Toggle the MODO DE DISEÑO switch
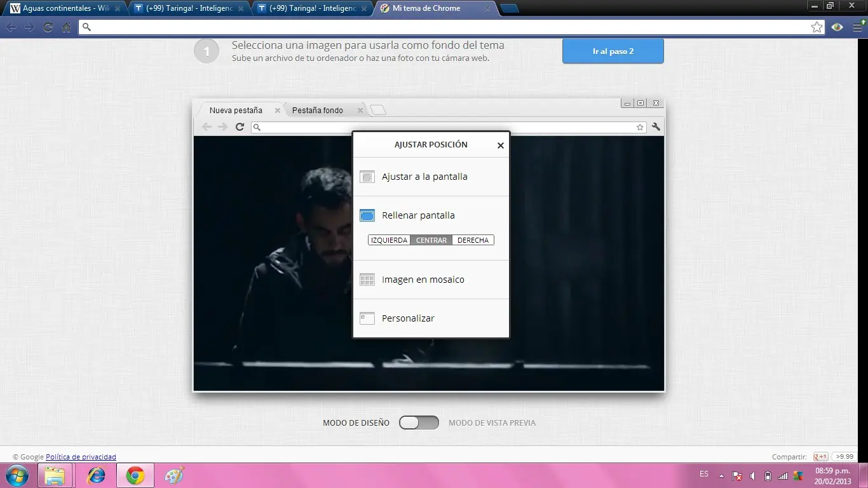 tap(419, 423)
